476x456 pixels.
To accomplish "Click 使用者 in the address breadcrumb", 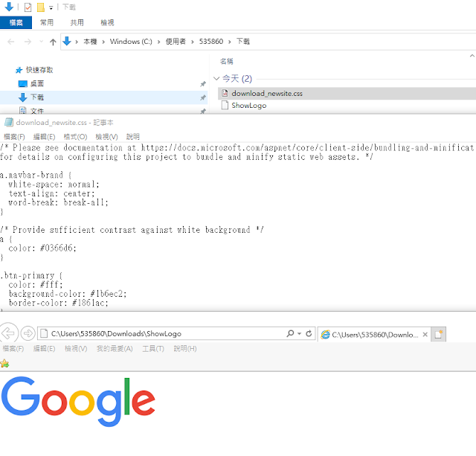I will [x=176, y=42].
